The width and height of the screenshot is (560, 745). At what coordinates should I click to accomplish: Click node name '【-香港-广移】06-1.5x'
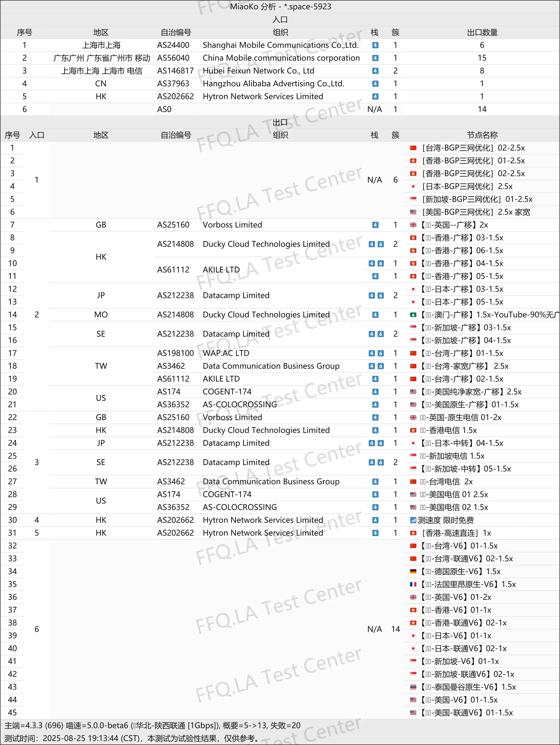point(461,250)
